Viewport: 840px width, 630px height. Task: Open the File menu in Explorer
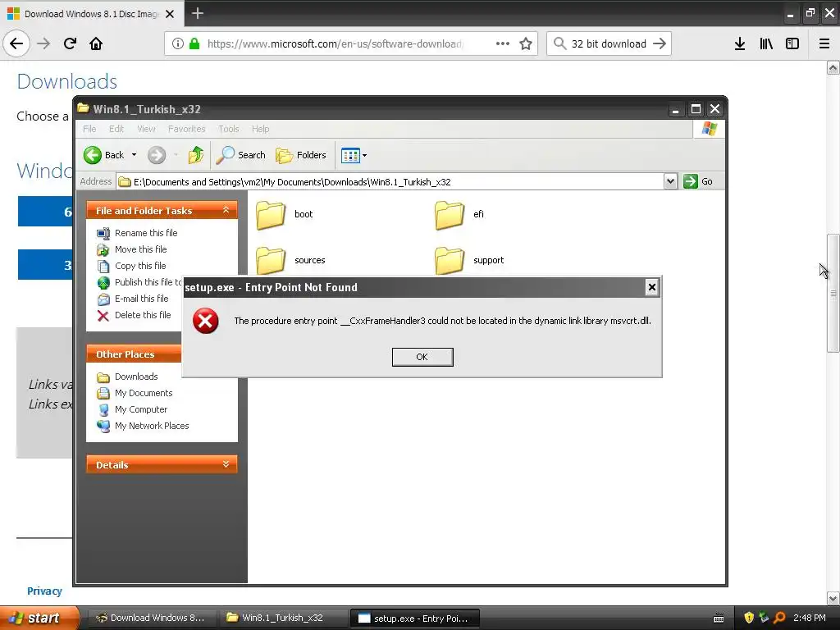(x=89, y=129)
